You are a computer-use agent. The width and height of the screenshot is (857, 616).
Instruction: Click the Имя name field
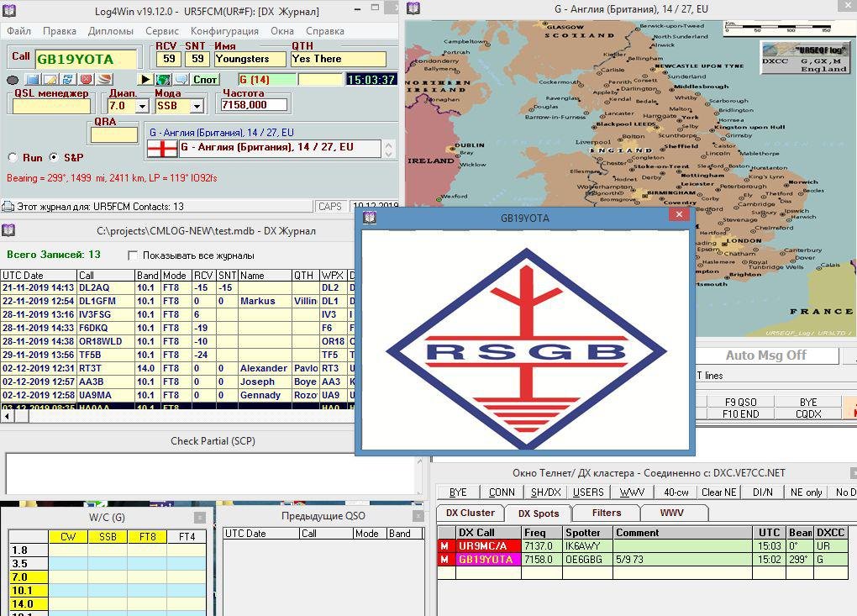click(x=250, y=59)
